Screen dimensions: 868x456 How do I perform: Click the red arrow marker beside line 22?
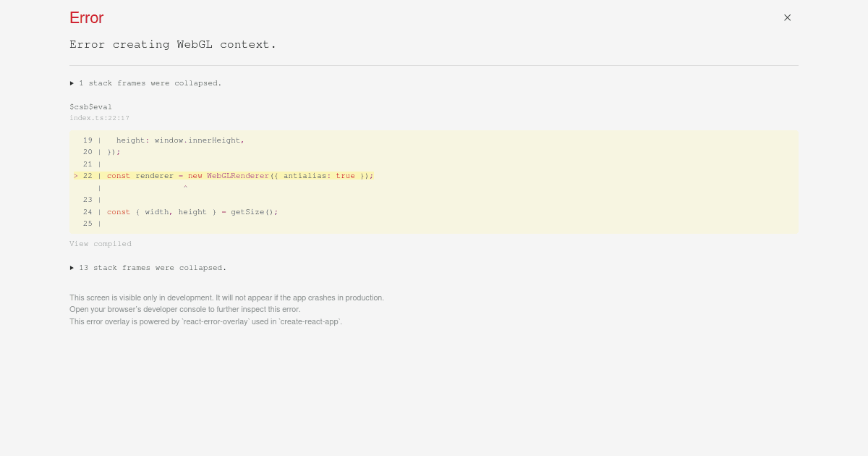(x=76, y=176)
